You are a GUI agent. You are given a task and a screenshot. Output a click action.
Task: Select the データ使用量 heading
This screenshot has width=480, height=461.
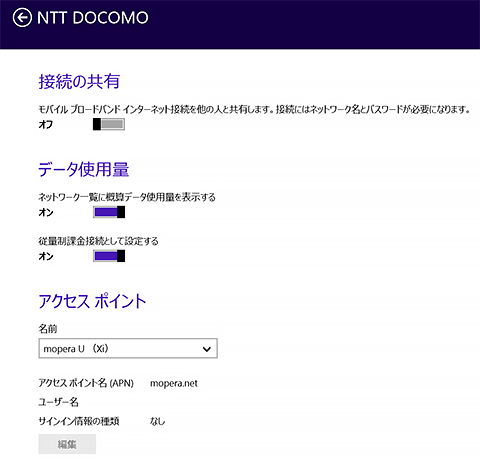[84, 169]
